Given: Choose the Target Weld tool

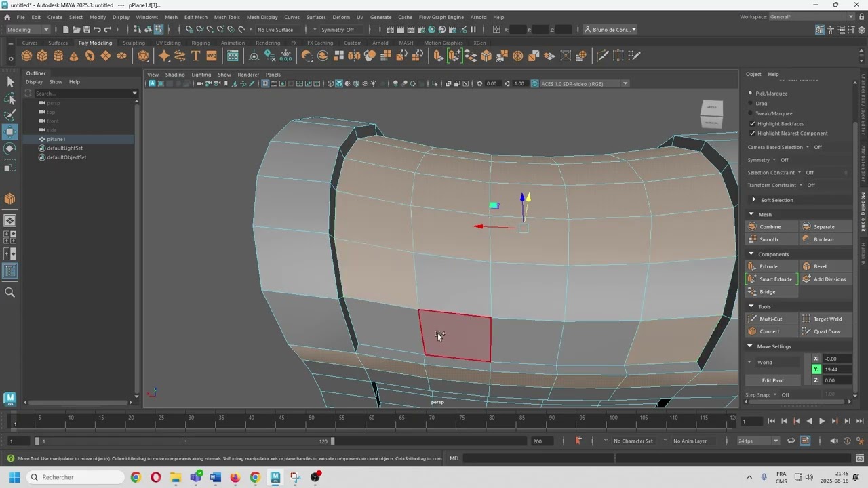Looking at the screenshot, I should [x=827, y=319].
